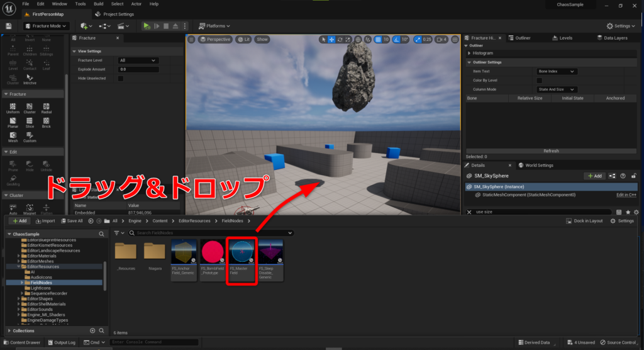Click the Explode Amount value field
Viewport: 644px width, 350px height.
[x=138, y=69]
